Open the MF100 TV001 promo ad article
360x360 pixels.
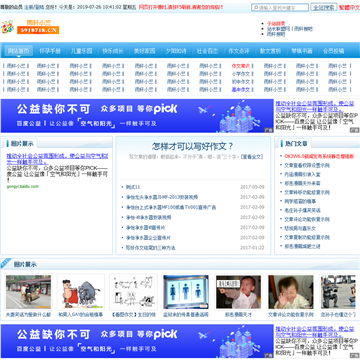171,207
